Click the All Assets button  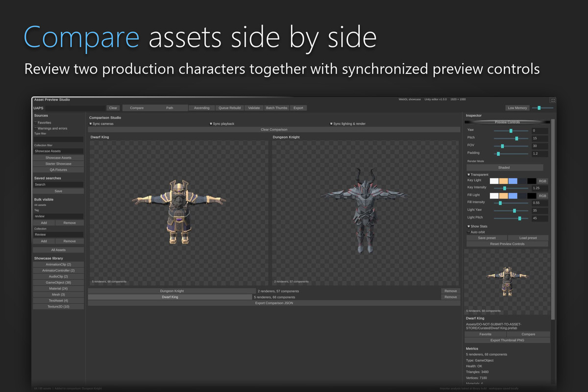(58, 250)
